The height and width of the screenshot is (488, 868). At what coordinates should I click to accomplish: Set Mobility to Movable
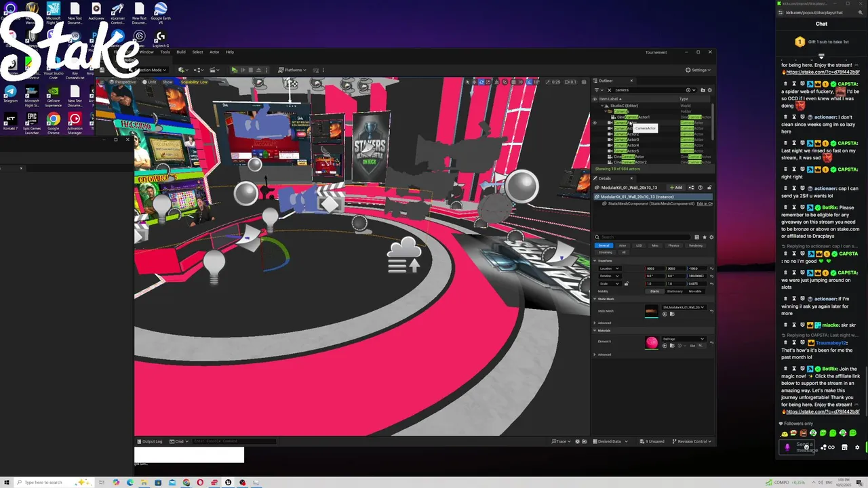pyautogui.click(x=695, y=291)
